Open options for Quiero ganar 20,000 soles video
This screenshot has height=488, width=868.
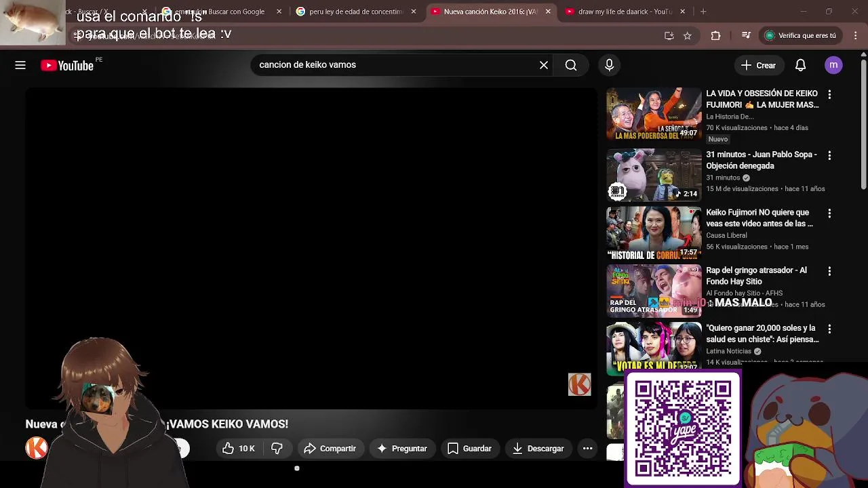coord(829,329)
